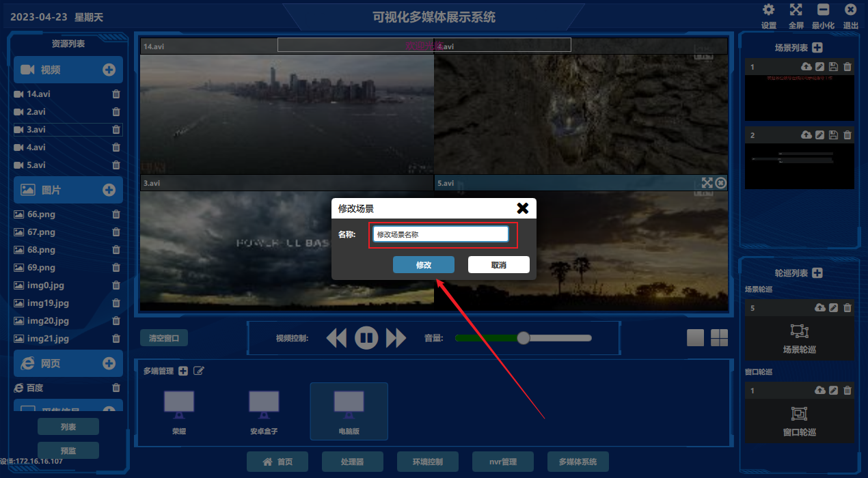The height and width of the screenshot is (478, 868).
Task: Switch to 列表 view
Action: tap(68, 427)
